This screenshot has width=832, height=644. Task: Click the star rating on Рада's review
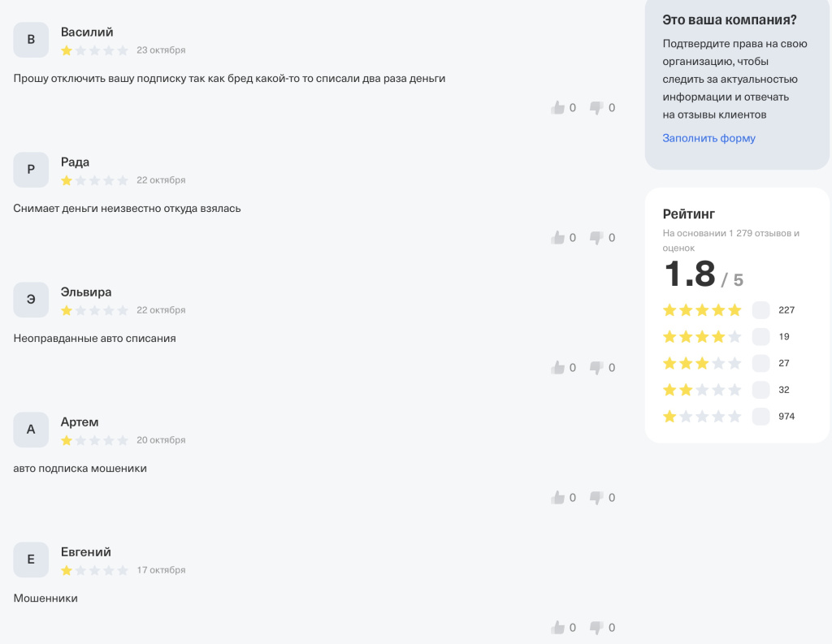94,180
